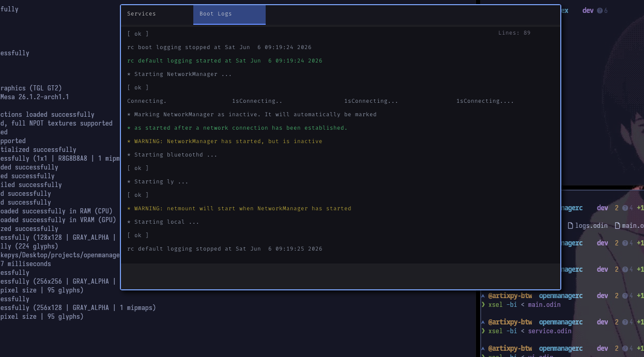Click the question-mark icon next to 6

600,10
